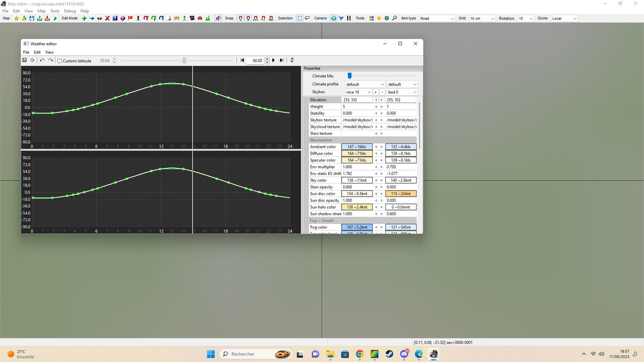Toggle the last Snap magnet button
The image size is (644, 362).
pyautogui.click(x=271, y=18)
